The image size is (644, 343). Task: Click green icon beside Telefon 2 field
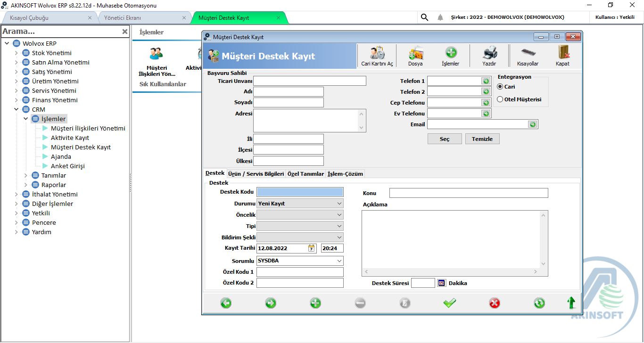tap(486, 92)
